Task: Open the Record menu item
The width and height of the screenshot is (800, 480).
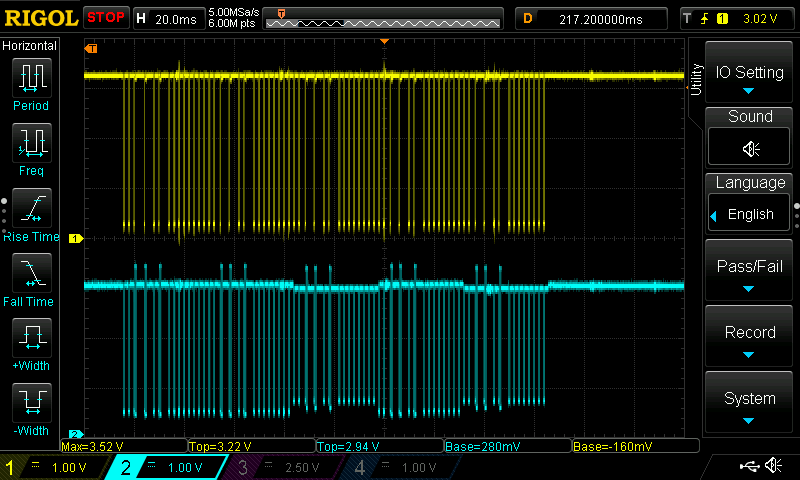Action: coord(749,338)
